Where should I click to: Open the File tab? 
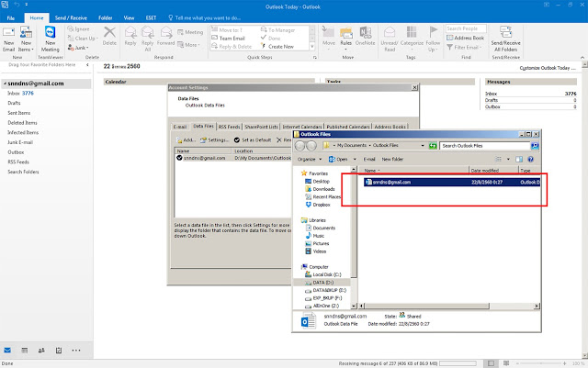(x=11, y=18)
